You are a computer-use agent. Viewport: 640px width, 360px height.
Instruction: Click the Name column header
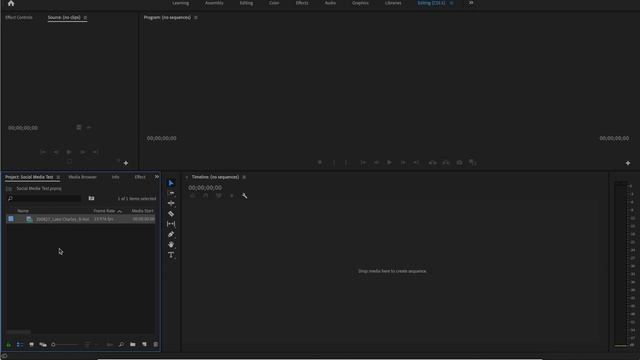point(23,211)
